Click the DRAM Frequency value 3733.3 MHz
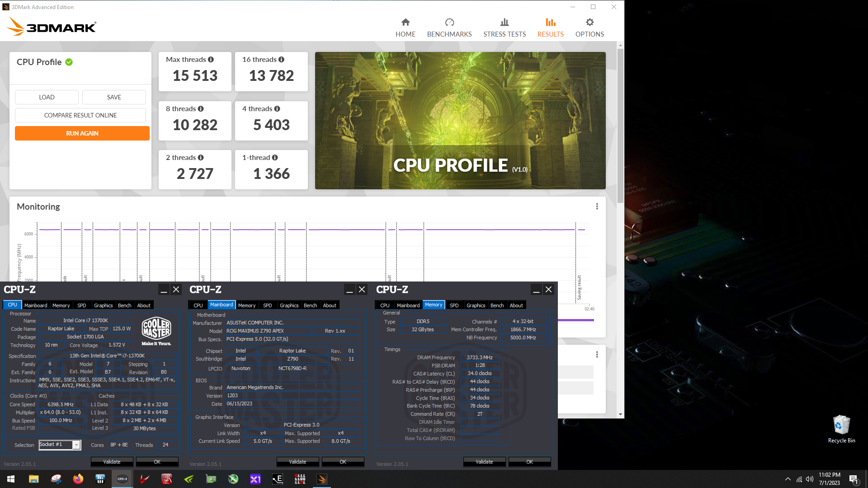 point(480,357)
